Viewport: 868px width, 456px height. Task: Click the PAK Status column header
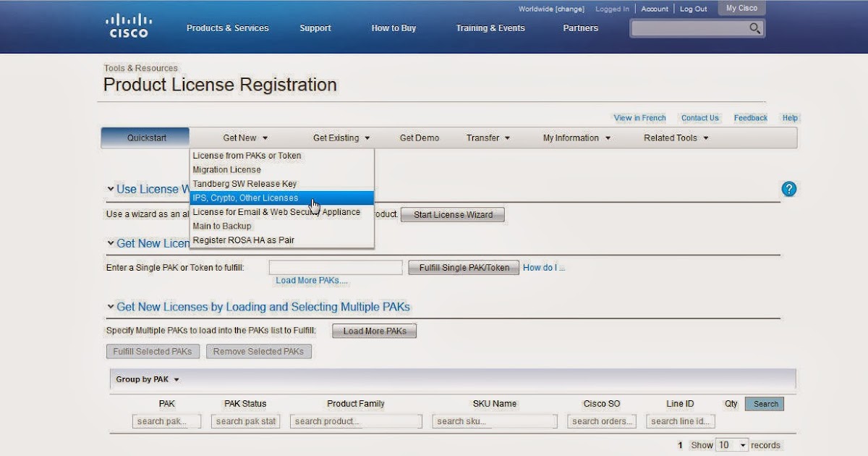245,404
